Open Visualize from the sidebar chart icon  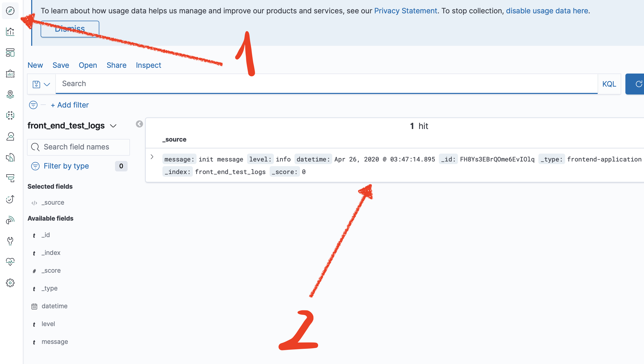pos(10,32)
